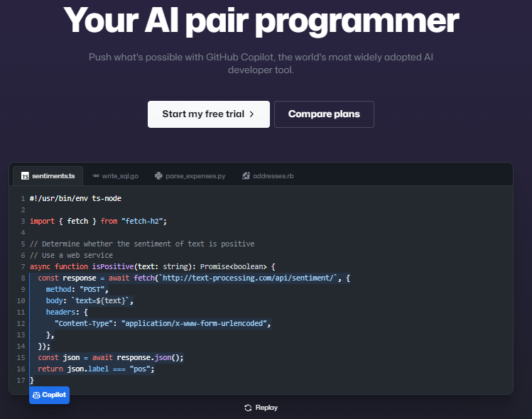Click the Python file icon
This screenshot has height=419, width=532.
coord(158,175)
